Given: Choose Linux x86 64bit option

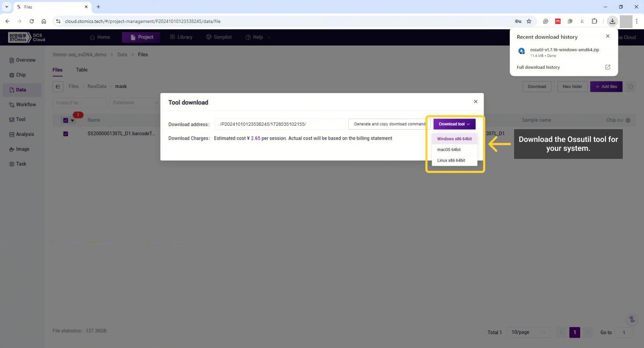Looking at the screenshot, I should point(451,161).
